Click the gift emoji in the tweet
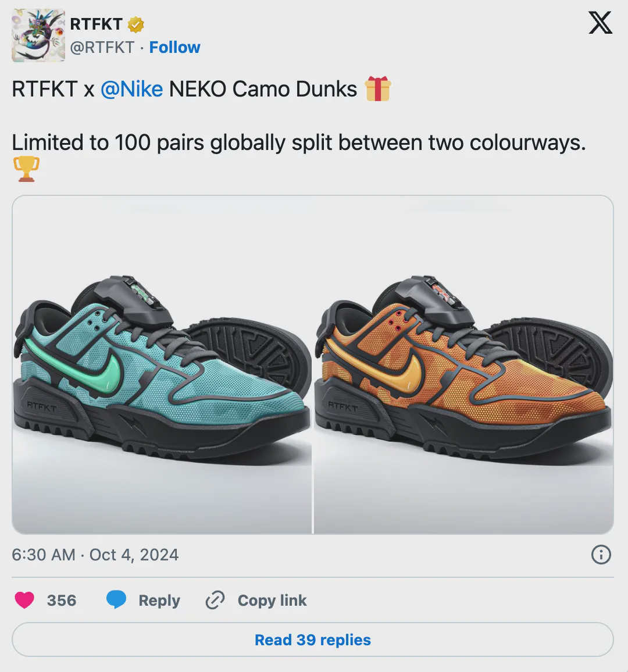Image resolution: width=628 pixels, height=672 pixels. 377,90
